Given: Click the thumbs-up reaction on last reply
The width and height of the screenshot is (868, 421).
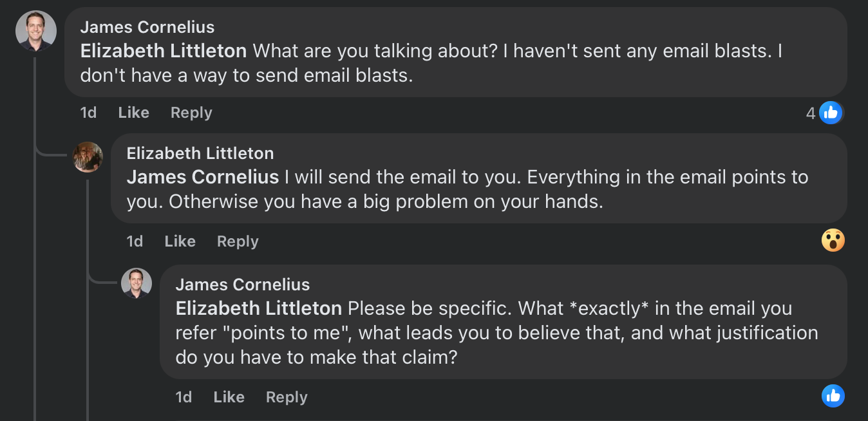Looking at the screenshot, I should point(833,395).
